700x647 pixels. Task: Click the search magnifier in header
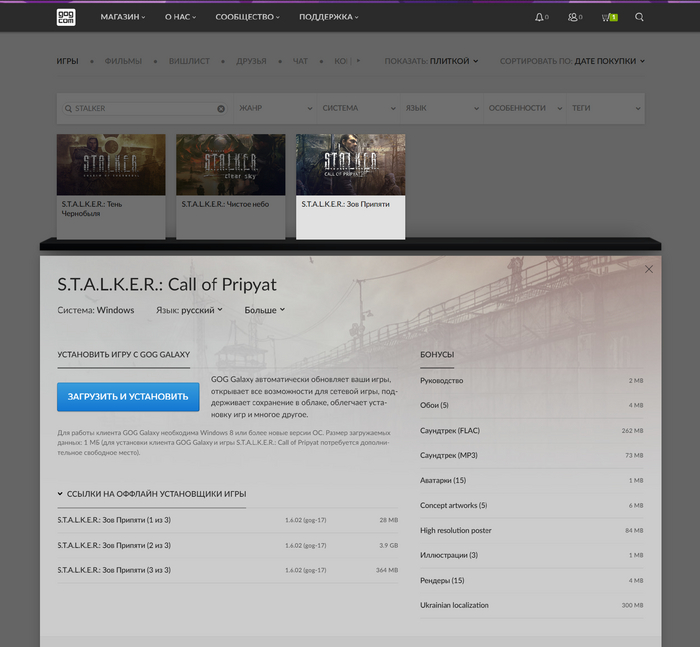(x=639, y=17)
